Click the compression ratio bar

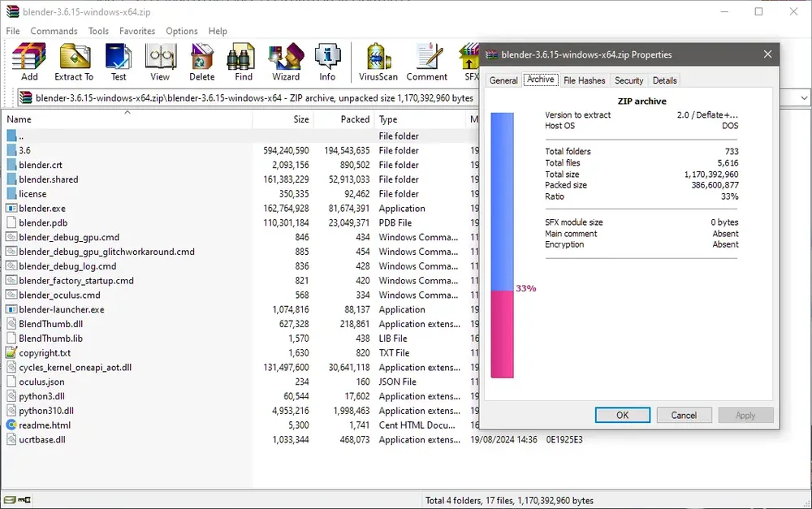click(x=503, y=245)
